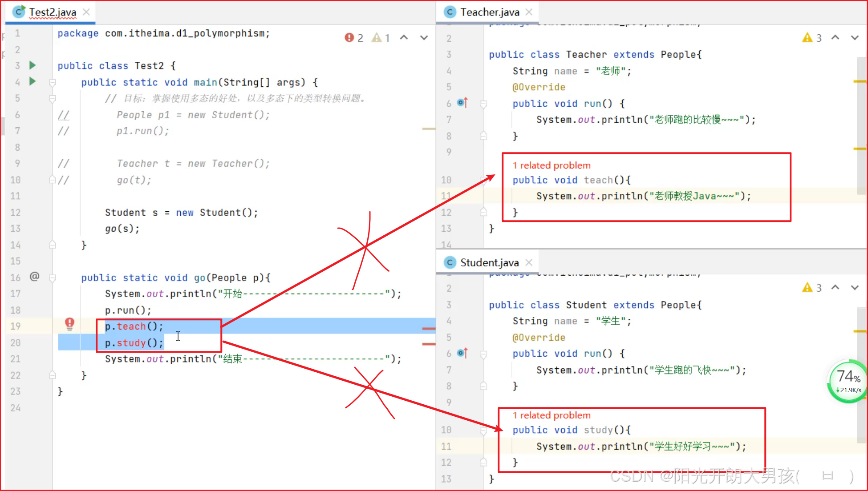Select the Student.java tab
868x491 pixels.
click(x=489, y=262)
